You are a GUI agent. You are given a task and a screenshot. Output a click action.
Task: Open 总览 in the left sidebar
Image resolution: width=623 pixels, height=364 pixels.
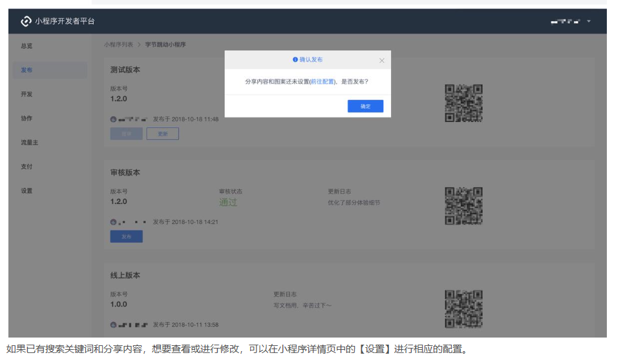(x=26, y=46)
